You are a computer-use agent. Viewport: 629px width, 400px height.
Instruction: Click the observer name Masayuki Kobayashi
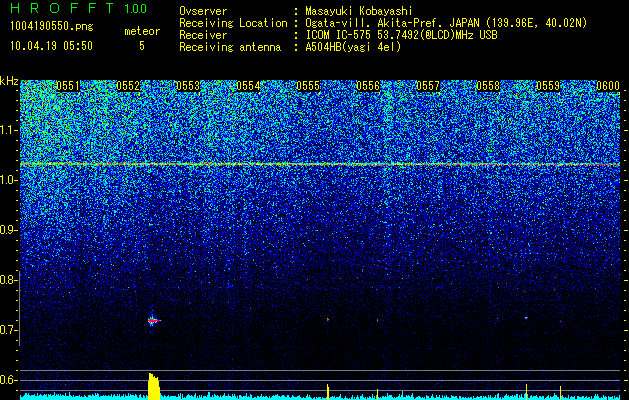pyautogui.click(x=359, y=11)
